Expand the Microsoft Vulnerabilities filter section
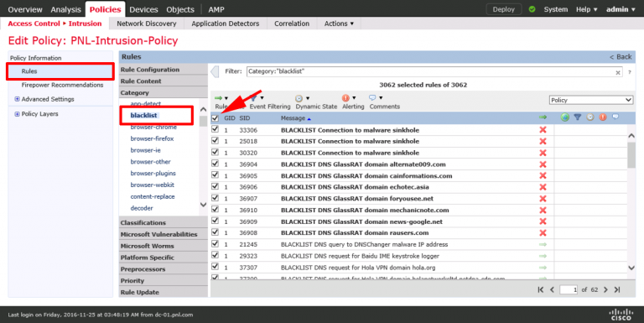The image size is (644, 323). click(x=164, y=234)
